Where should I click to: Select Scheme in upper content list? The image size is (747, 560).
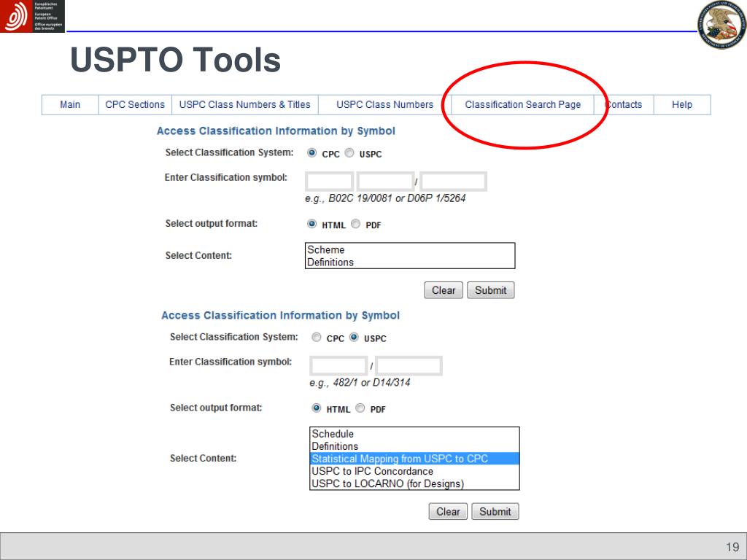410,249
